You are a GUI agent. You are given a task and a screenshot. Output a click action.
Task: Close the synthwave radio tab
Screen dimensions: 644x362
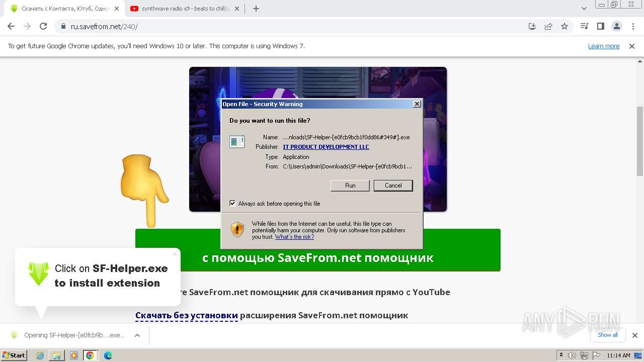[237, 9]
